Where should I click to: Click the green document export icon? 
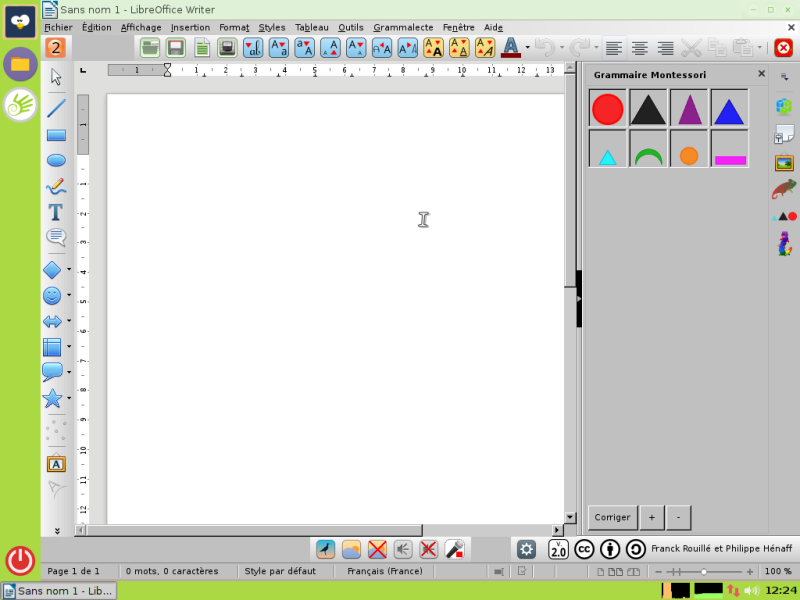point(202,48)
